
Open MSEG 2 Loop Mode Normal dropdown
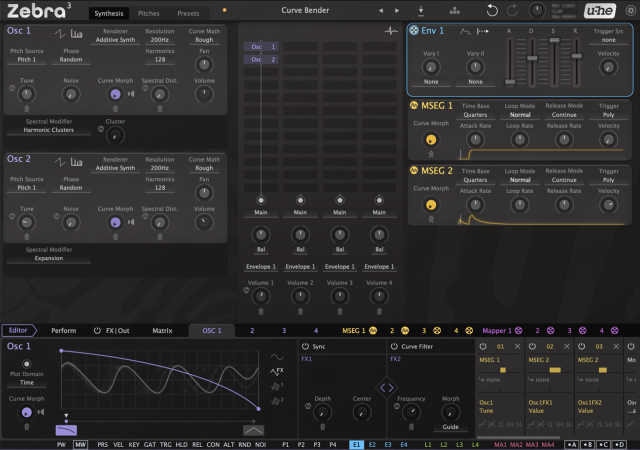pyautogui.click(x=520, y=180)
